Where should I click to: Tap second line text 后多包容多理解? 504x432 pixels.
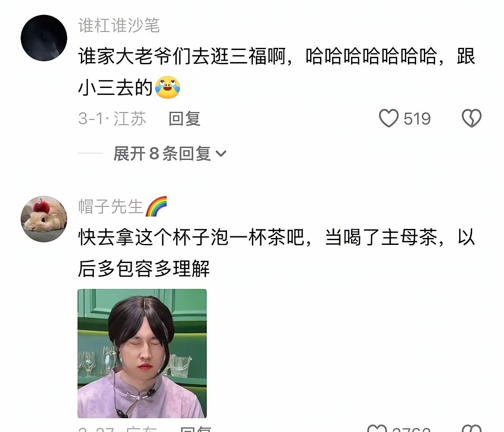[x=144, y=269]
